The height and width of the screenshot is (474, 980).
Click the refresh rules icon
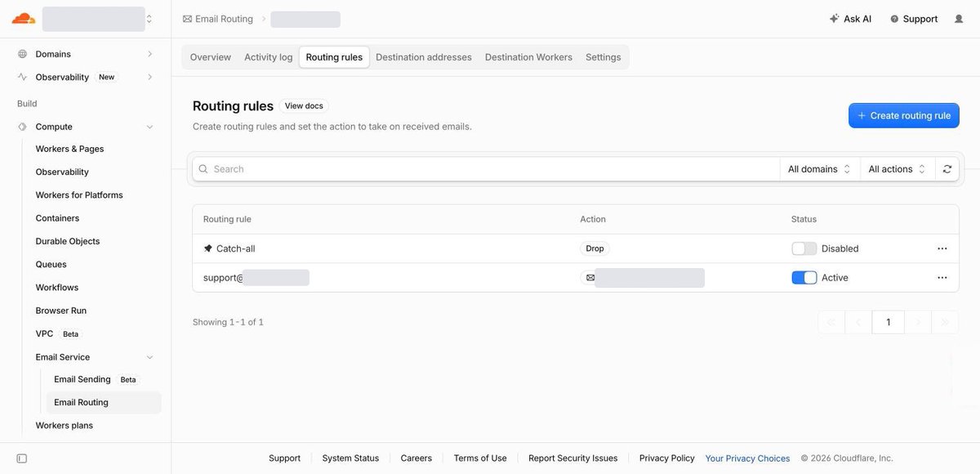pyautogui.click(x=947, y=169)
